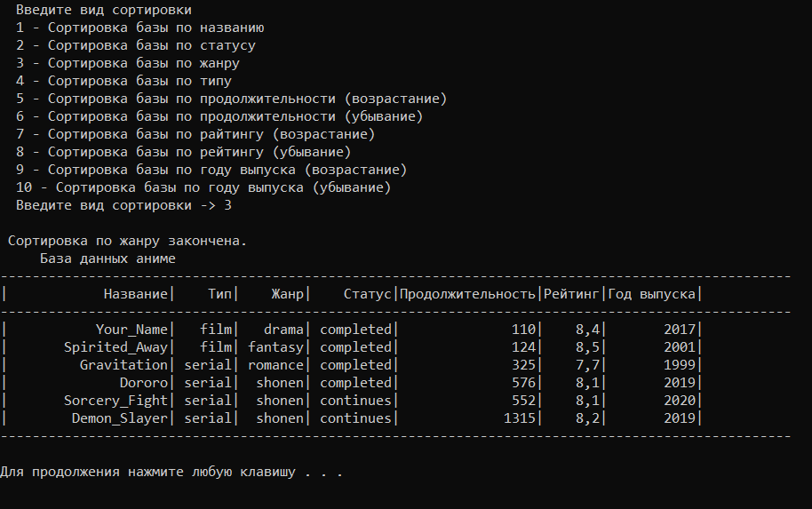Click option 5 продолжительности (возрастание)
812x509 pixels.
(232, 99)
